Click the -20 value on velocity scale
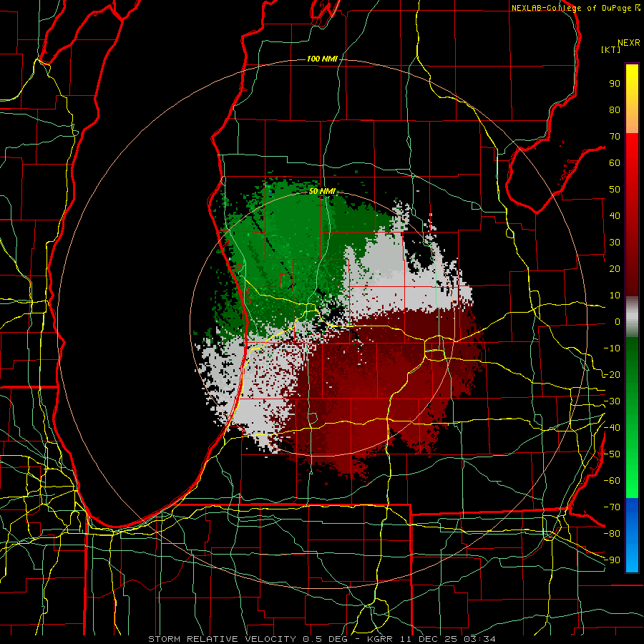Viewport: 644px width, 644px height. pos(612,374)
